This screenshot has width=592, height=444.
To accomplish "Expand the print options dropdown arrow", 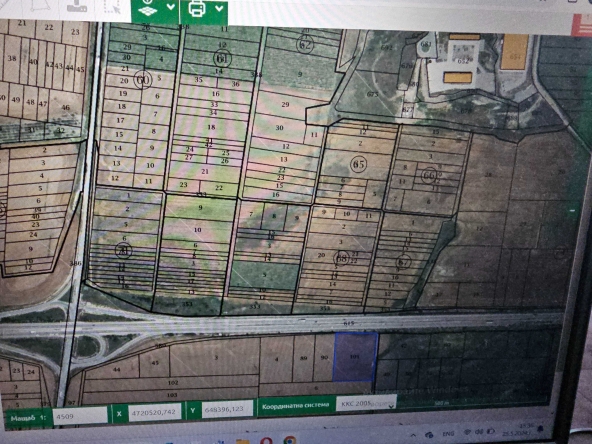I will [219, 8].
